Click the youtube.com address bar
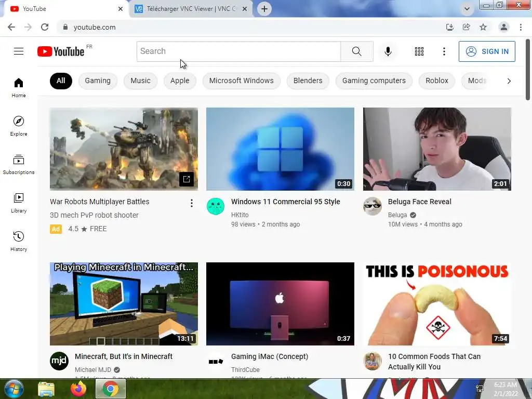The height and width of the screenshot is (399, 532). click(250, 27)
